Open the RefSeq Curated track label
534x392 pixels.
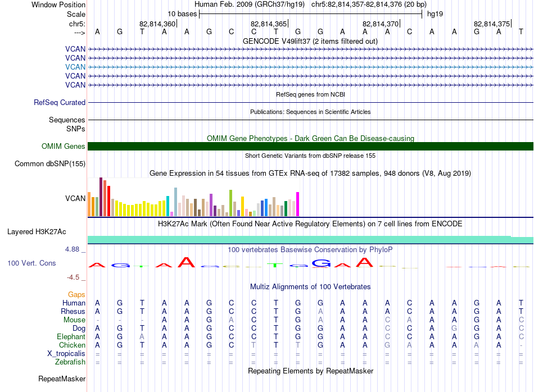[x=60, y=102]
